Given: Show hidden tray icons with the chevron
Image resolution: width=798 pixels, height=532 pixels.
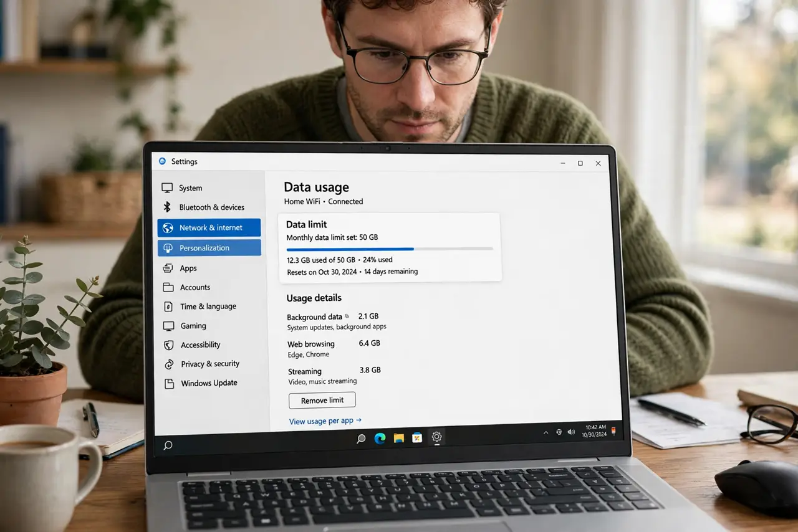Looking at the screenshot, I should click(546, 432).
